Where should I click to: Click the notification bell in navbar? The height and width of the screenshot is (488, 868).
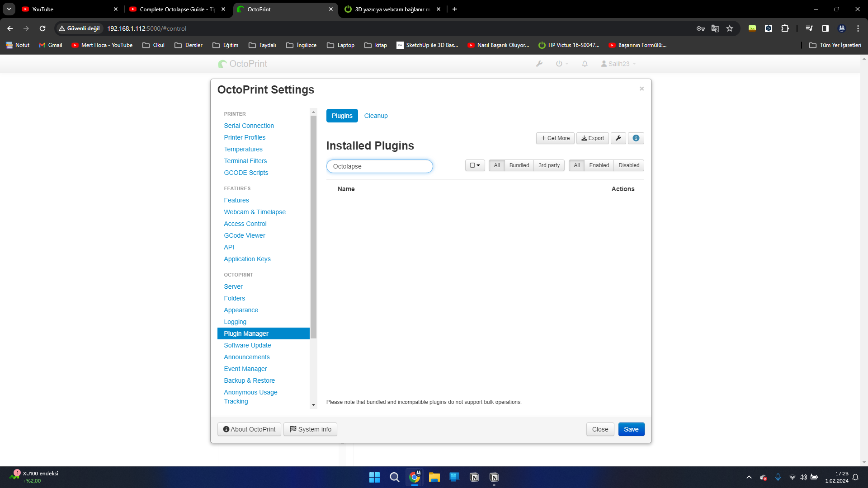[x=585, y=64]
